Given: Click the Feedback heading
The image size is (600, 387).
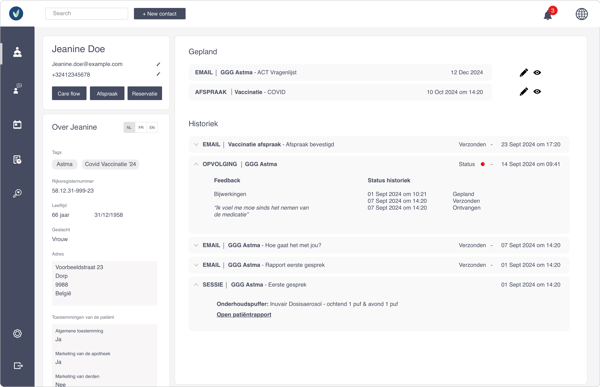Looking at the screenshot, I should click(x=227, y=180).
